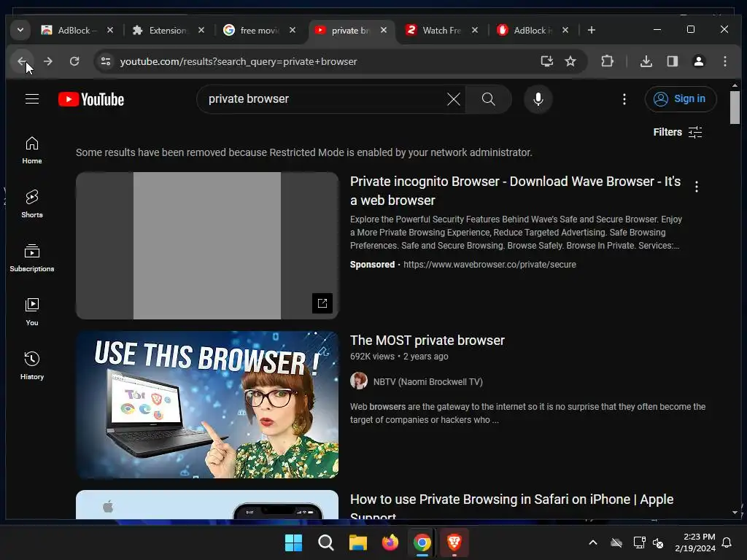Click the YouTube logo
Screen dimensions: 747x560
click(91, 99)
